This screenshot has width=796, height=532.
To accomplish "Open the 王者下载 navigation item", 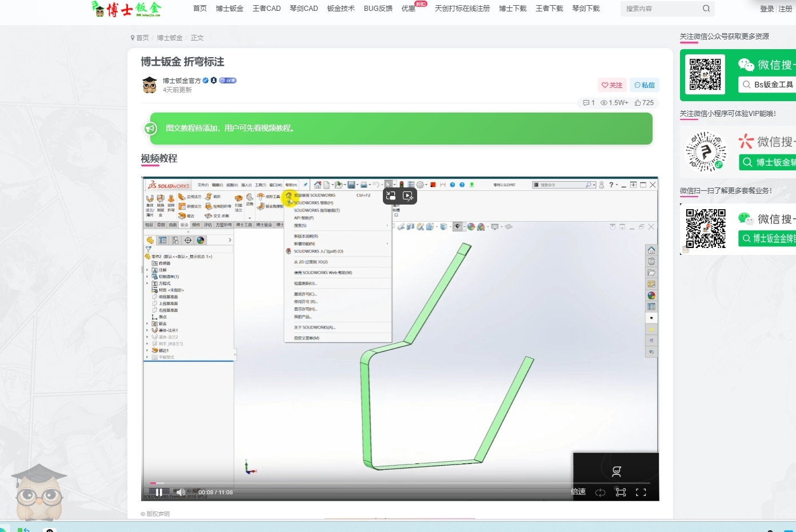I will coord(549,9).
